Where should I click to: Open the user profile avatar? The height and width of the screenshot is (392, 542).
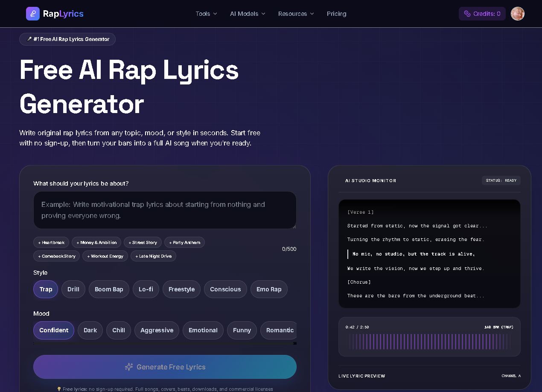[x=518, y=14]
